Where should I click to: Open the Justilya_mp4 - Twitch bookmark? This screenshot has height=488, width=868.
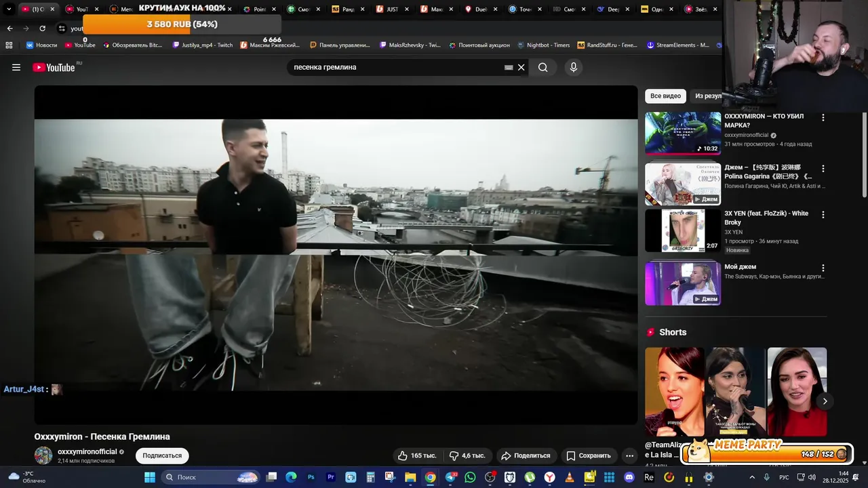point(202,45)
